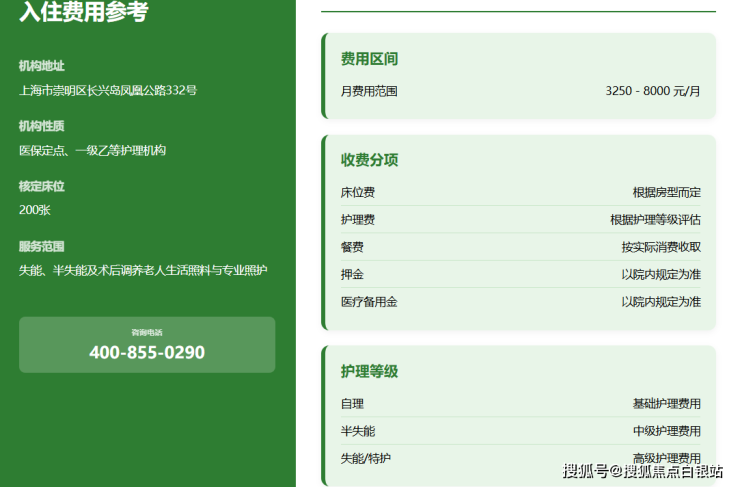Image resolution: width=740 pixels, height=487 pixels.
Task: Click the 护理等级 card heading
Action: pyautogui.click(x=370, y=371)
